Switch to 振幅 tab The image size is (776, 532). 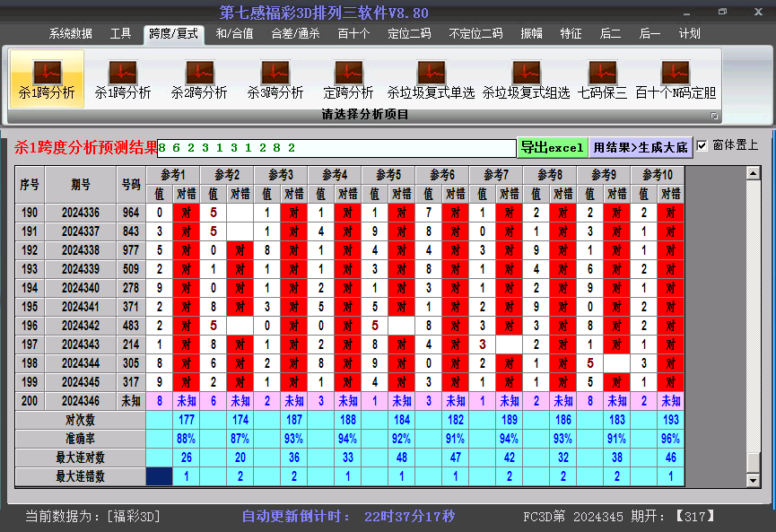coord(531,34)
